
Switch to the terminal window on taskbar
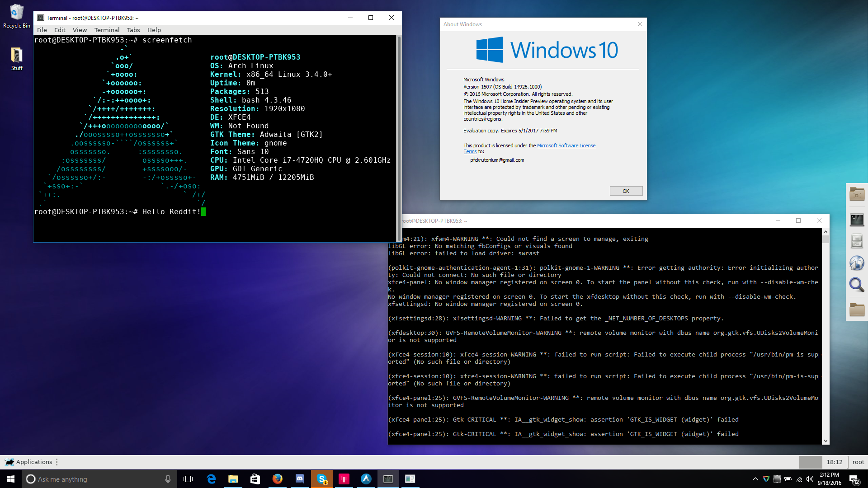click(x=388, y=479)
